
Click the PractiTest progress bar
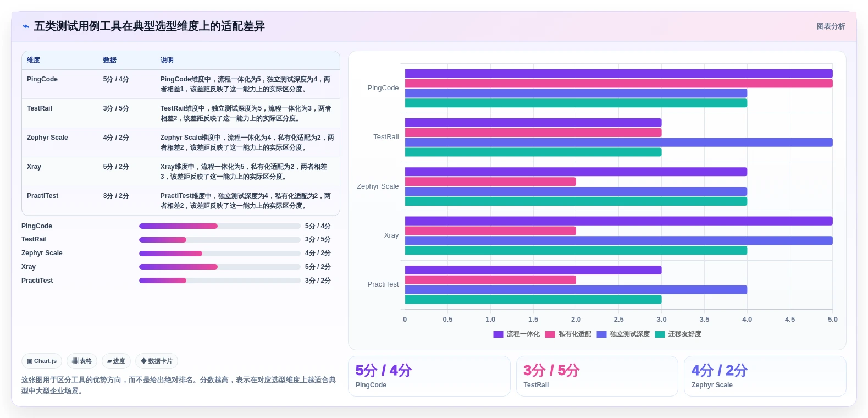tap(220, 280)
